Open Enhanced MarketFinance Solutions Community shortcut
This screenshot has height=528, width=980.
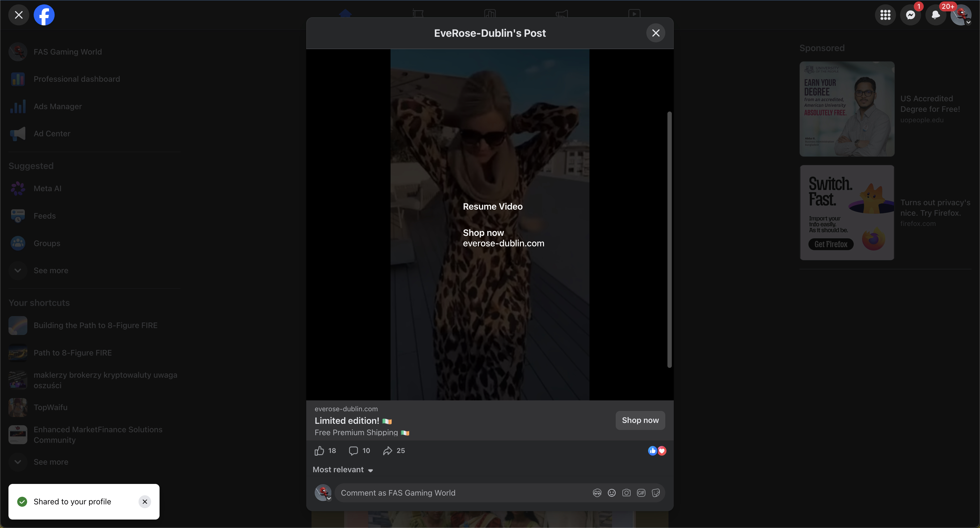(x=94, y=435)
